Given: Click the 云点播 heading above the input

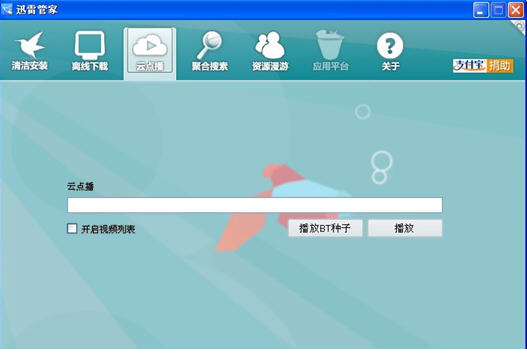Looking at the screenshot, I should 80,186.
